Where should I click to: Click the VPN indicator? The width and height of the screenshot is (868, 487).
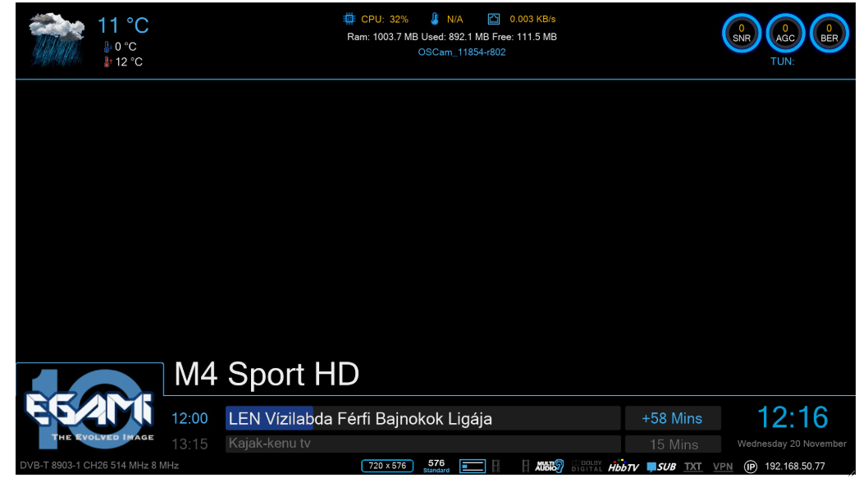coord(723,467)
